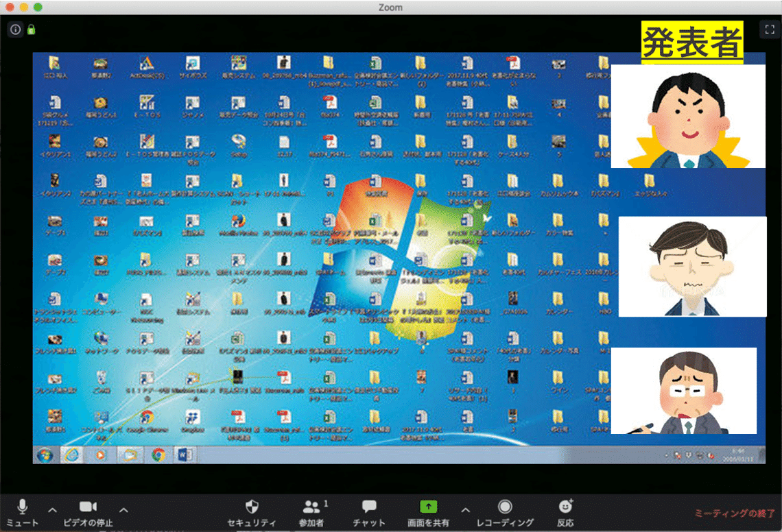
Task: Select the Setup desktop icon
Action: pos(239,146)
